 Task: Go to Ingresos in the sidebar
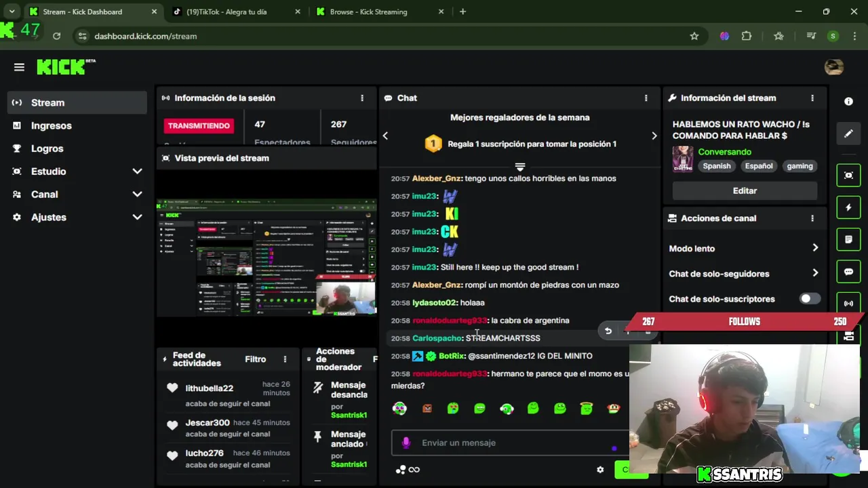(77, 125)
